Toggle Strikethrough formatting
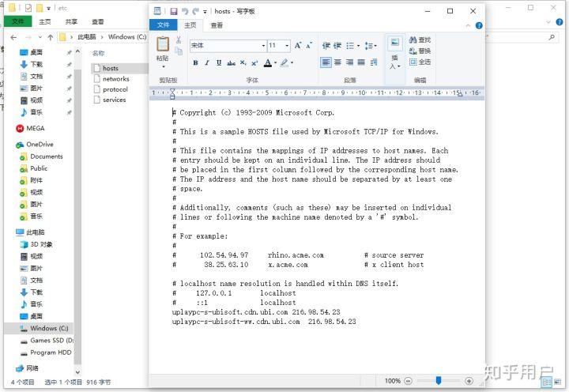The height and width of the screenshot is (392, 569). pos(231,63)
